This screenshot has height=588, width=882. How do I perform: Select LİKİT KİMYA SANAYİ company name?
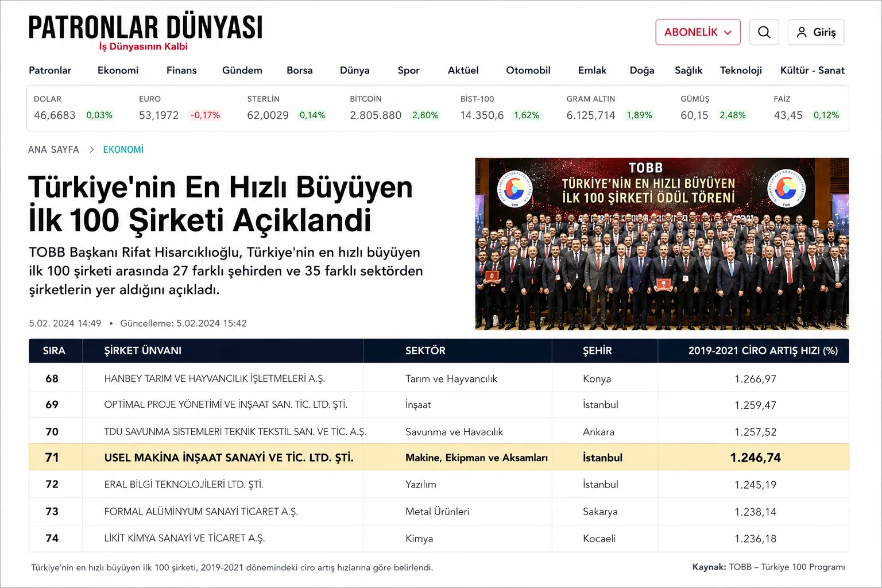[184, 539]
